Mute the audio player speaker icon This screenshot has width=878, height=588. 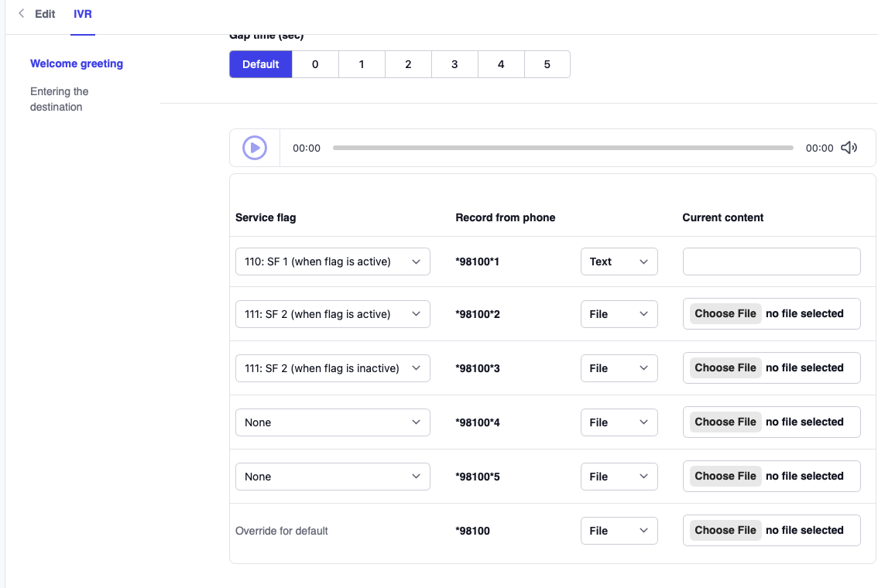[x=849, y=148]
